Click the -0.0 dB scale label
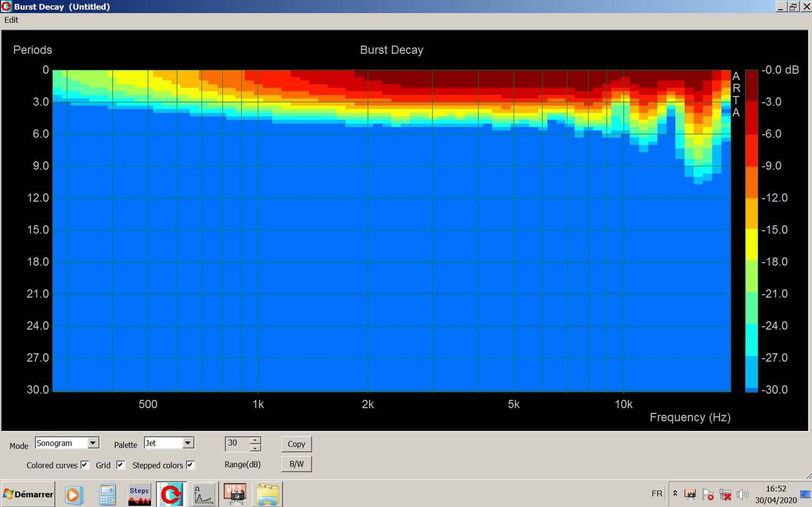The width and height of the screenshot is (812, 507). pyautogui.click(x=780, y=70)
